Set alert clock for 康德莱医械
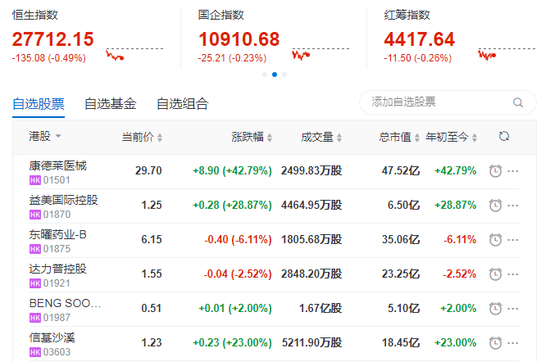 tap(495, 171)
